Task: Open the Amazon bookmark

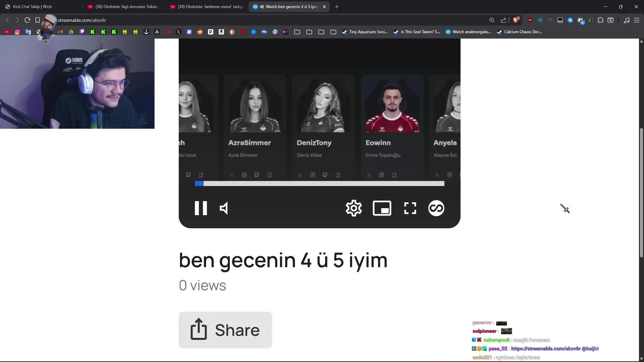Action: pyautogui.click(x=221, y=32)
